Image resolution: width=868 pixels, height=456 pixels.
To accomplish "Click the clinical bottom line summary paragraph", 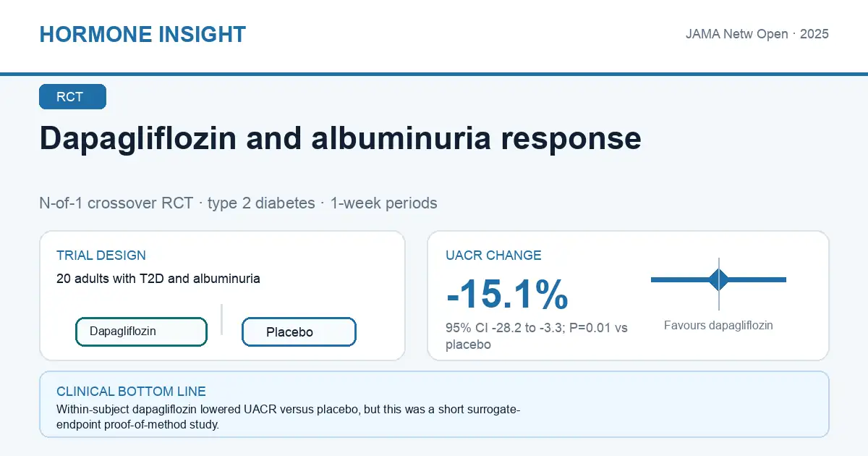I will [288, 417].
